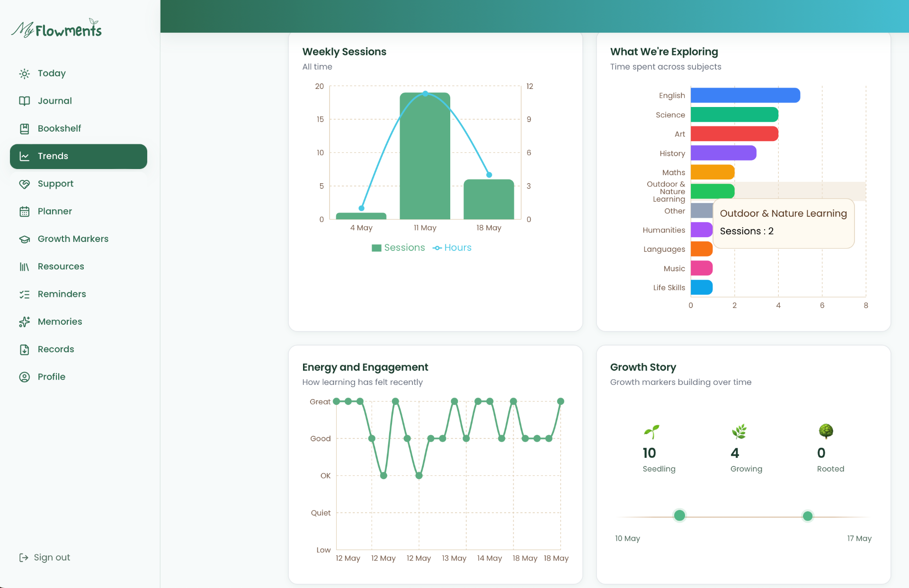Switch to the Trends section
909x588 pixels.
click(79, 156)
